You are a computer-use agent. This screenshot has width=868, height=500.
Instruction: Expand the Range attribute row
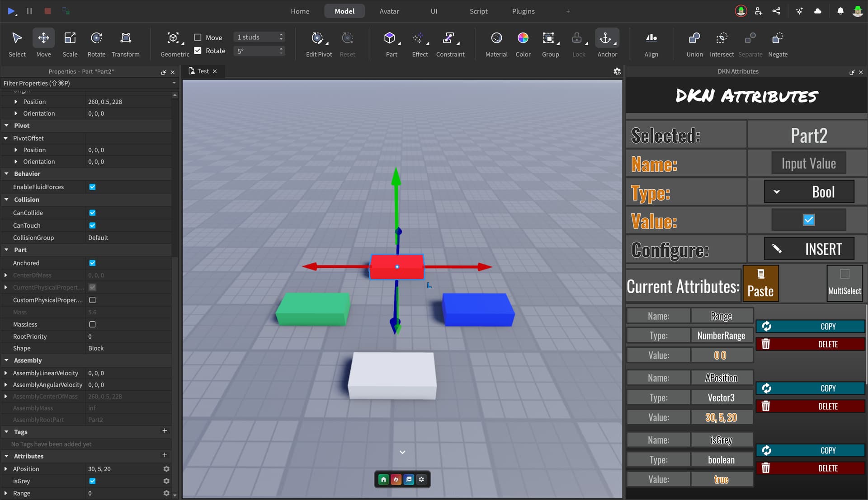[x=6, y=493]
